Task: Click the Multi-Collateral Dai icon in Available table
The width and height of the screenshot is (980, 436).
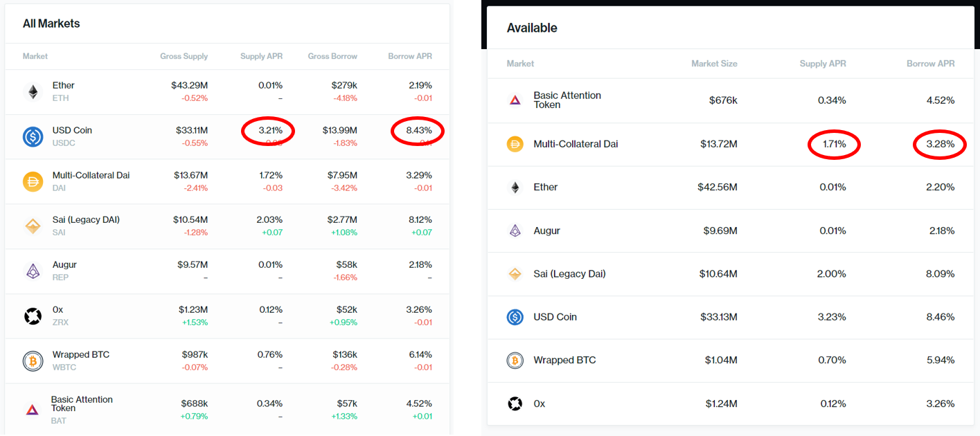Action: point(515,143)
